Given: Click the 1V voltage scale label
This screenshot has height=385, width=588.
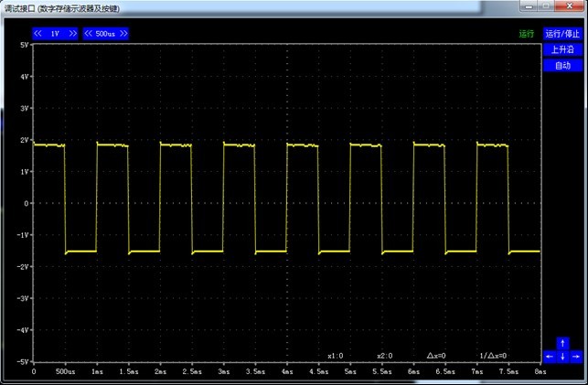Looking at the screenshot, I should pos(55,34).
